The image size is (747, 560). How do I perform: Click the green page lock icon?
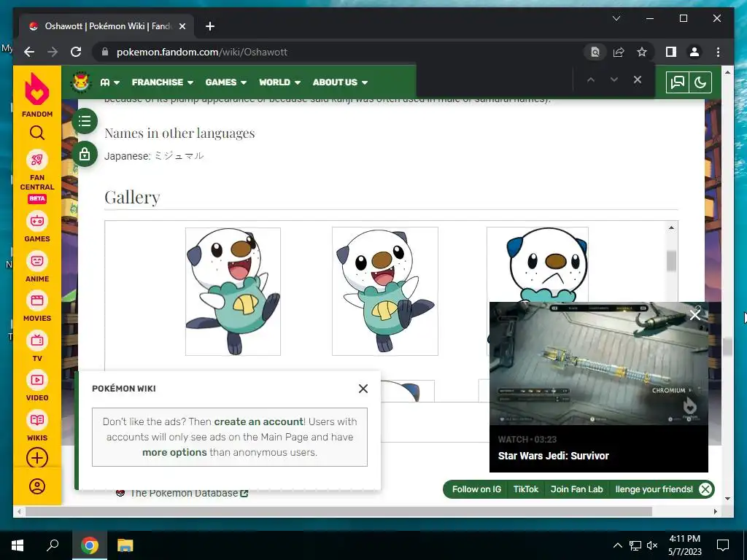[x=85, y=154]
